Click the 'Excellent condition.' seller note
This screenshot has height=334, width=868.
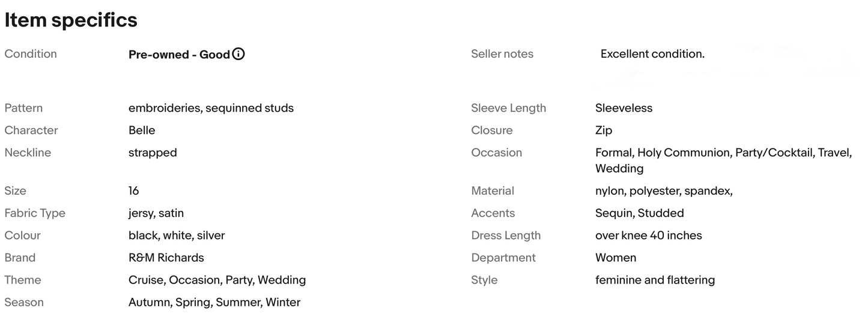click(x=652, y=54)
